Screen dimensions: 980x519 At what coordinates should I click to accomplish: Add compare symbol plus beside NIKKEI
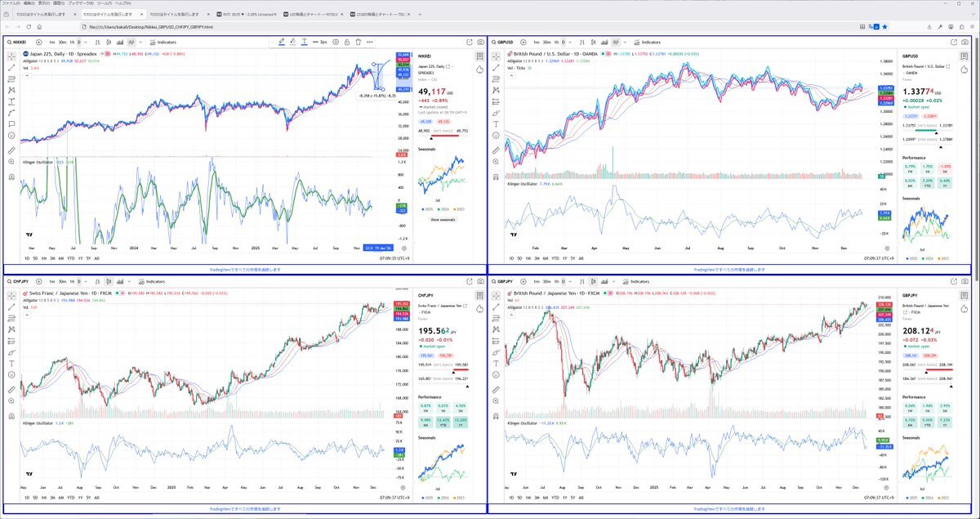38,42
